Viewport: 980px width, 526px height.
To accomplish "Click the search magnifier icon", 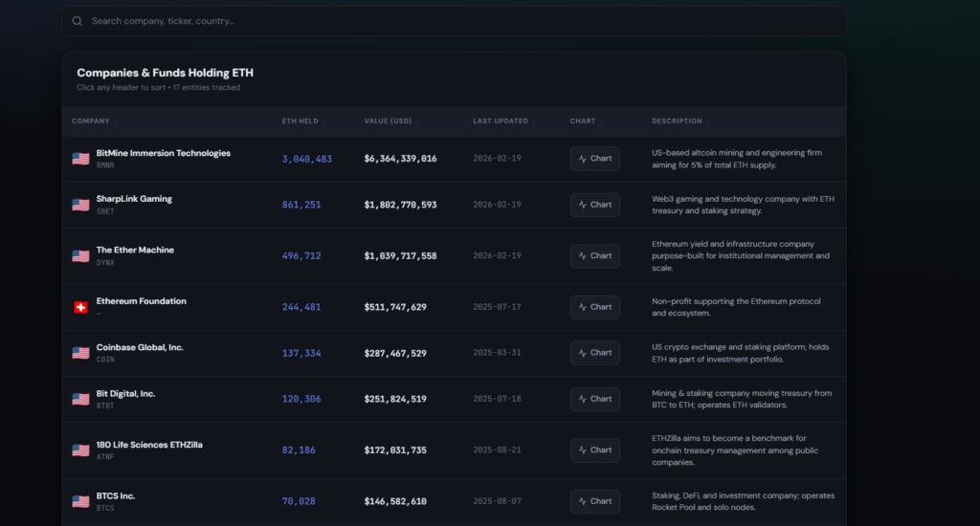I will pyautogui.click(x=77, y=21).
